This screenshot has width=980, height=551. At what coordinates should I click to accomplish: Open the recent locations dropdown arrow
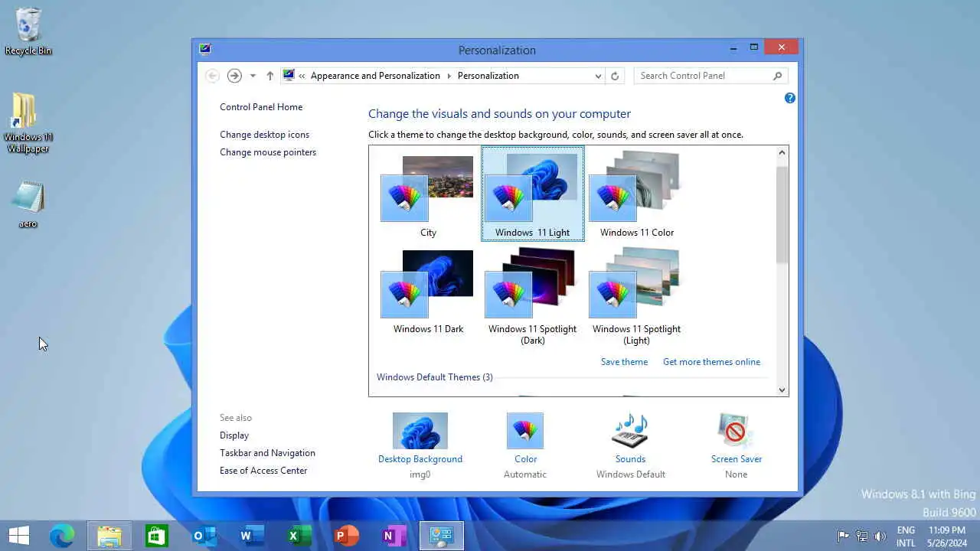(x=253, y=76)
